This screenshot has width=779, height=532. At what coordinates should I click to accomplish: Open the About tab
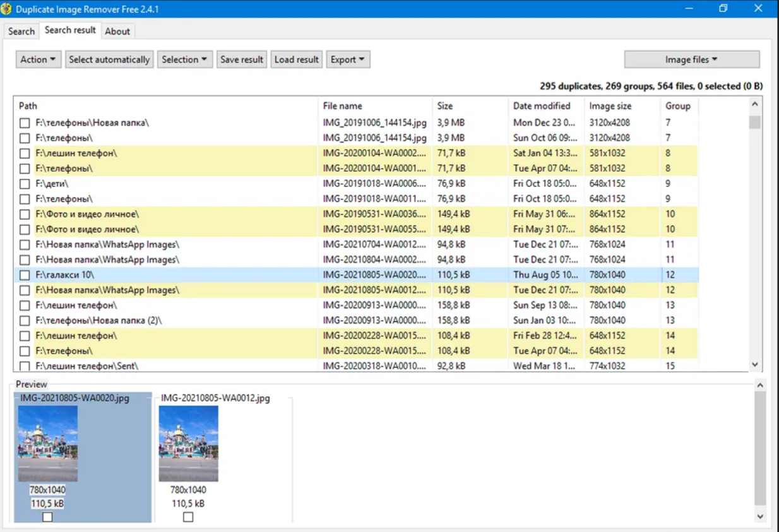coord(117,32)
